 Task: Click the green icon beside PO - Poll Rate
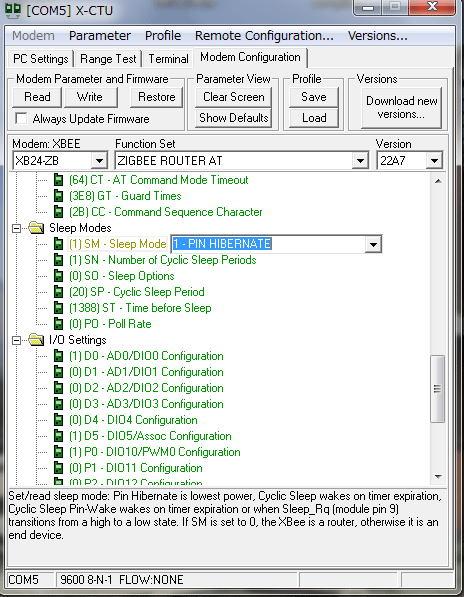[58, 324]
